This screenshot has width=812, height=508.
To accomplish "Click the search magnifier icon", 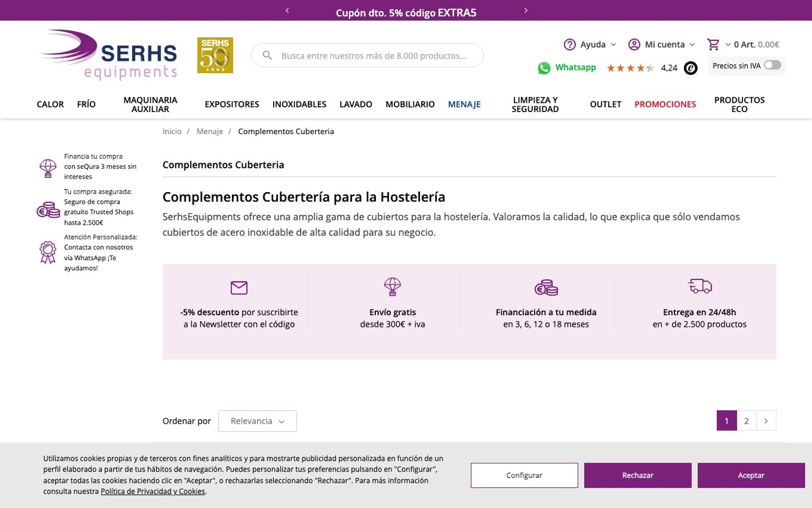I will (267, 55).
